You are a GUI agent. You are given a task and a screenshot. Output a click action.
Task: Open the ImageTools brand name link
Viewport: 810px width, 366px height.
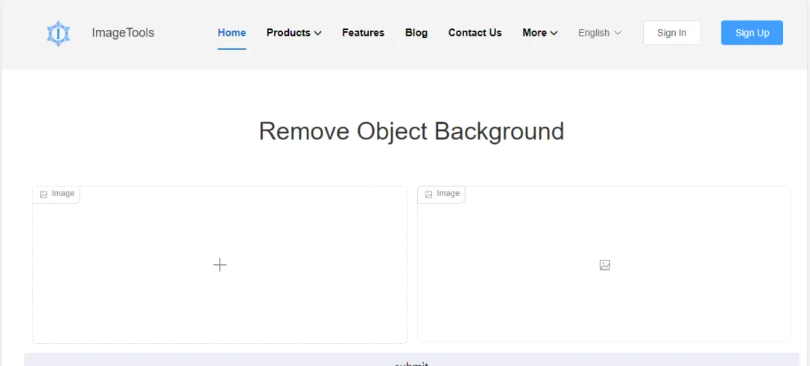[123, 33]
